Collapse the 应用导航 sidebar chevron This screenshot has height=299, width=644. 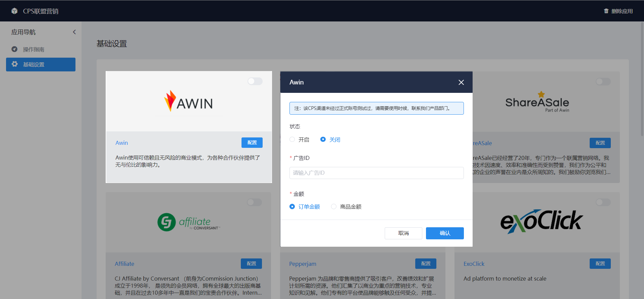click(x=74, y=32)
